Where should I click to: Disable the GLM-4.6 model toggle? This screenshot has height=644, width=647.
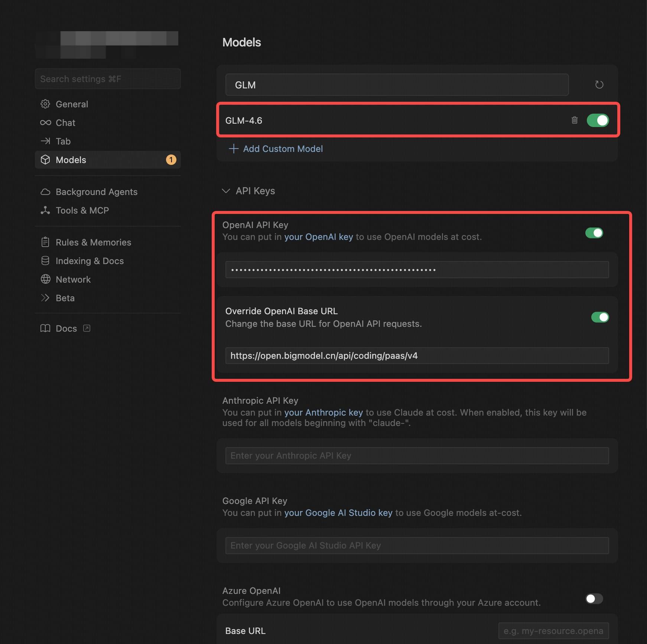[598, 120]
